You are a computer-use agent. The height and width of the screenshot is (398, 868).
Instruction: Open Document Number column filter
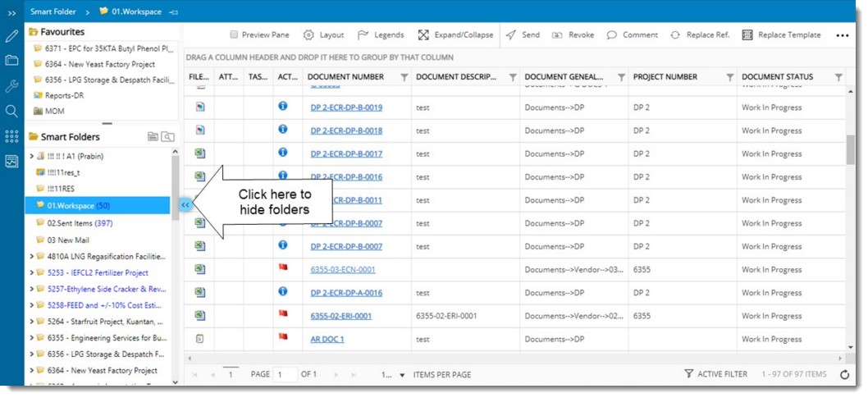click(404, 77)
